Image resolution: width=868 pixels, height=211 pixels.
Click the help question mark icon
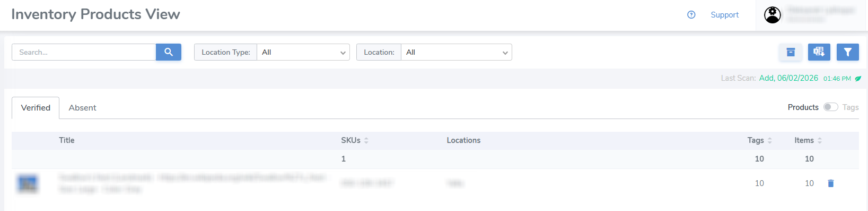[691, 15]
